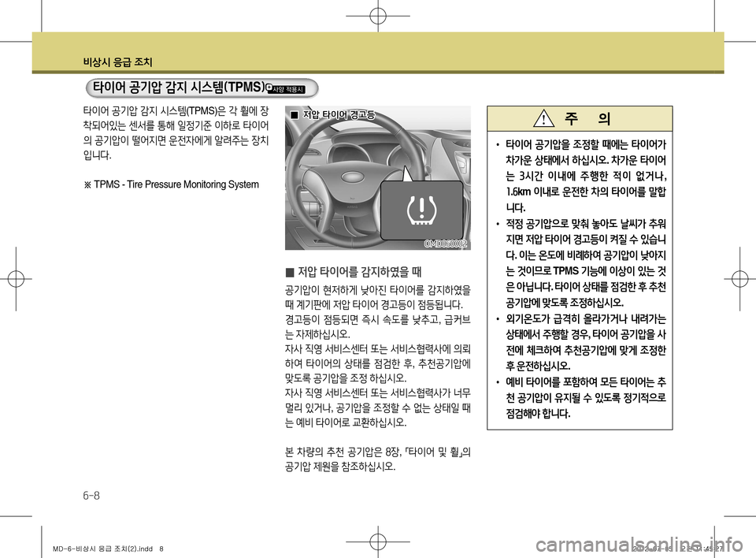Click the image code 'OMD060002'
Image resolution: width=756 pixels, height=558 pixels.
click(446, 244)
